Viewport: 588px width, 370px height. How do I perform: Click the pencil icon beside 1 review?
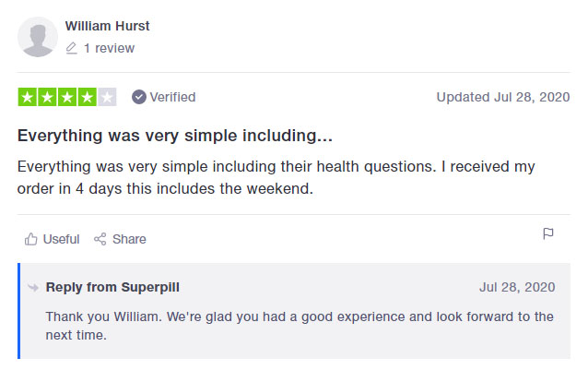tap(71, 48)
